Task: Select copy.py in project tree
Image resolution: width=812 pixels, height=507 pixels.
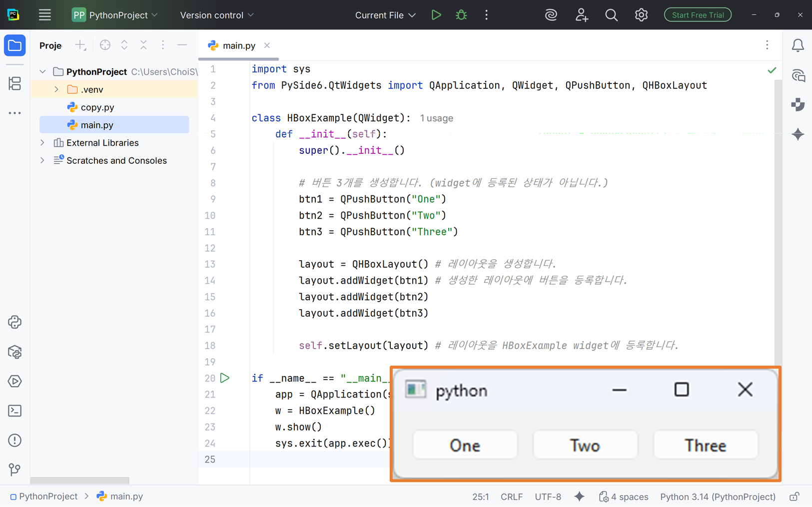Action: 97,107
